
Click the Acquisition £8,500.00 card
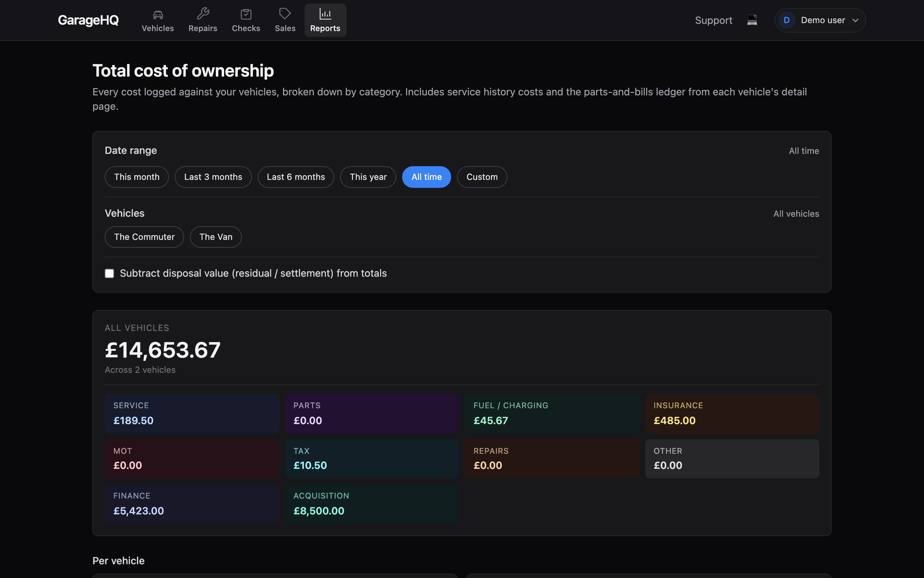coord(372,504)
